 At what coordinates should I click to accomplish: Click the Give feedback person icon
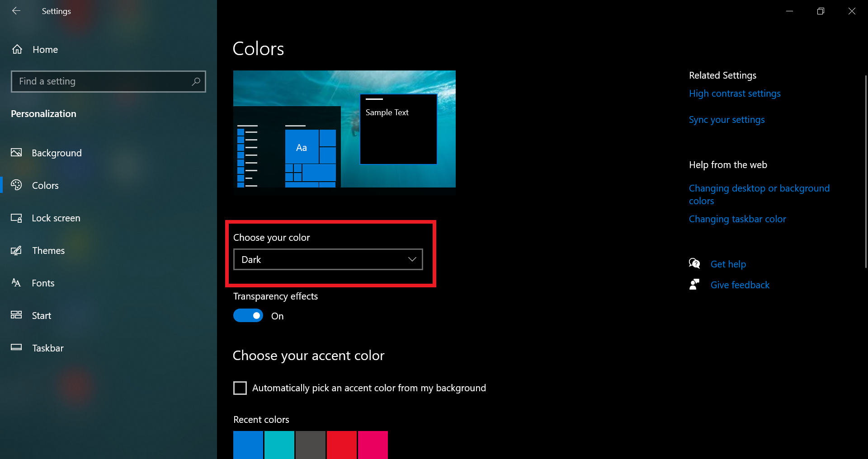click(694, 284)
